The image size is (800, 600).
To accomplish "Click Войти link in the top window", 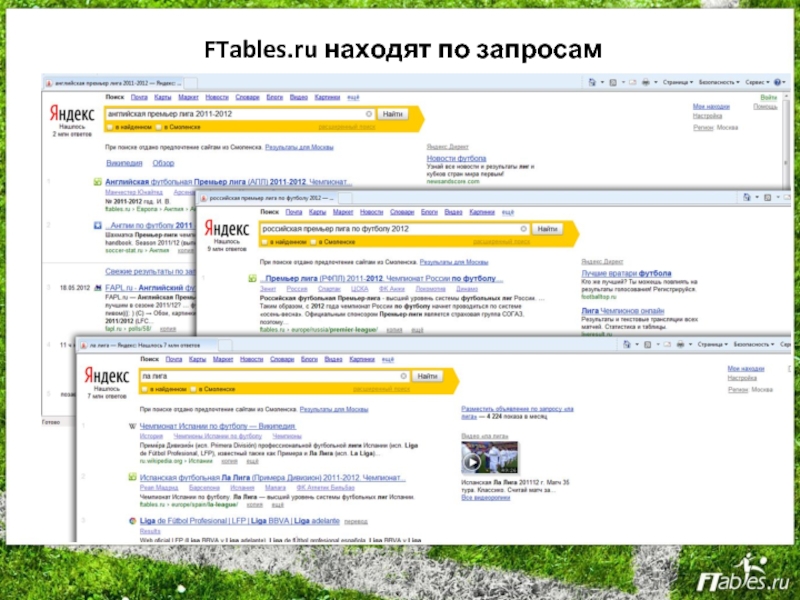I will [x=768, y=97].
